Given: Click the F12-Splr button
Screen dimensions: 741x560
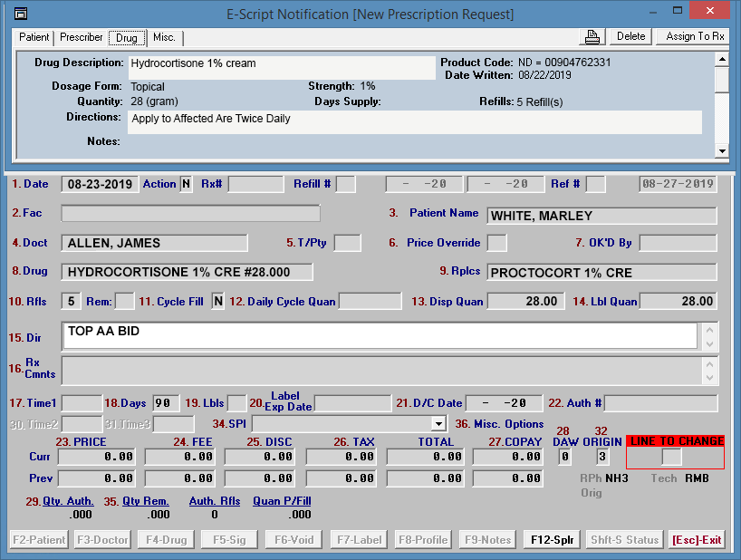Looking at the screenshot, I should [x=551, y=539].
